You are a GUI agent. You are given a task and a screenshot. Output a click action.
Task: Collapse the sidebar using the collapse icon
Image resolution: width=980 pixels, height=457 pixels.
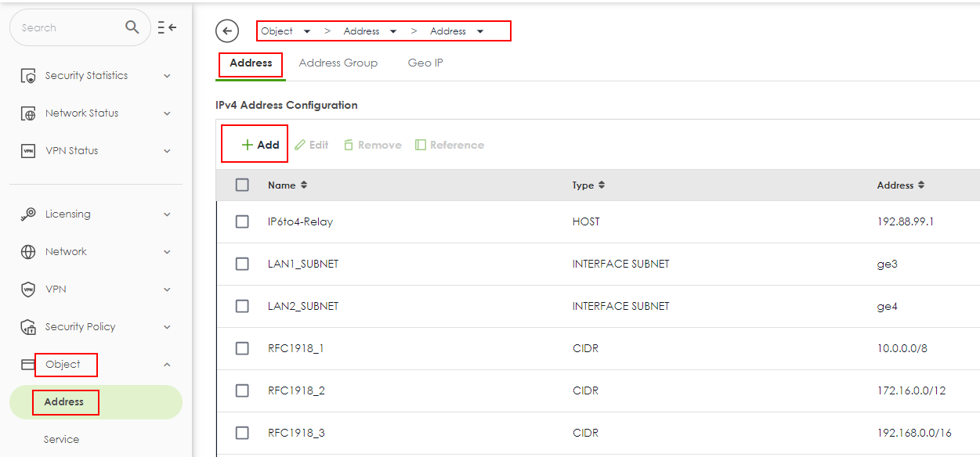coord(166,27)
